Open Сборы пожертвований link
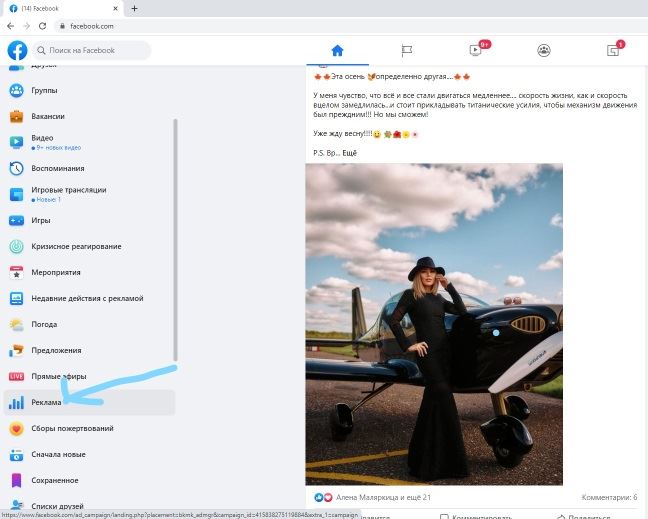The height and width of the screenshot is (519, 648). (x=72, y=429)
